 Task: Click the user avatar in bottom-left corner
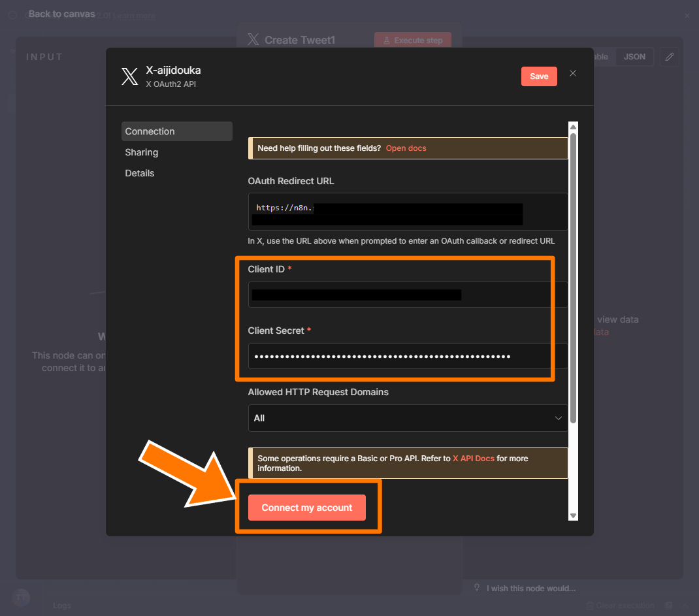(21, 597)
